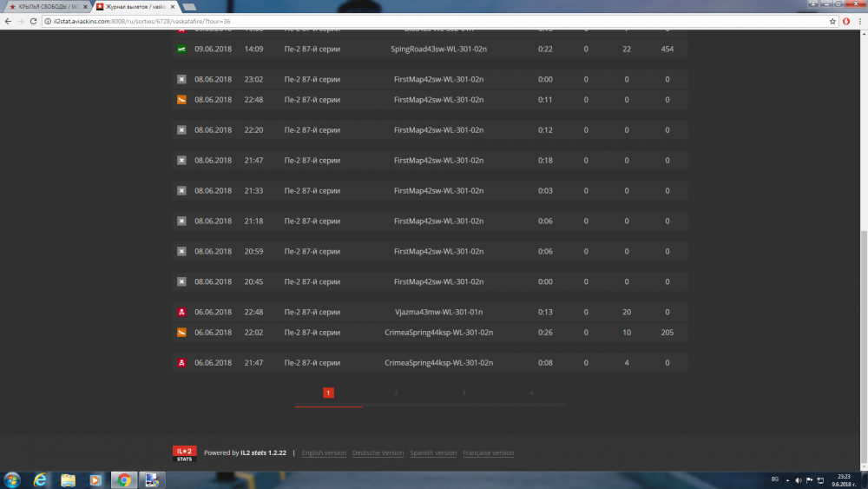Click FirstMap42sw-WL-301-02n in the 23:02 row

pyautogui.click(x=438, y=79)
